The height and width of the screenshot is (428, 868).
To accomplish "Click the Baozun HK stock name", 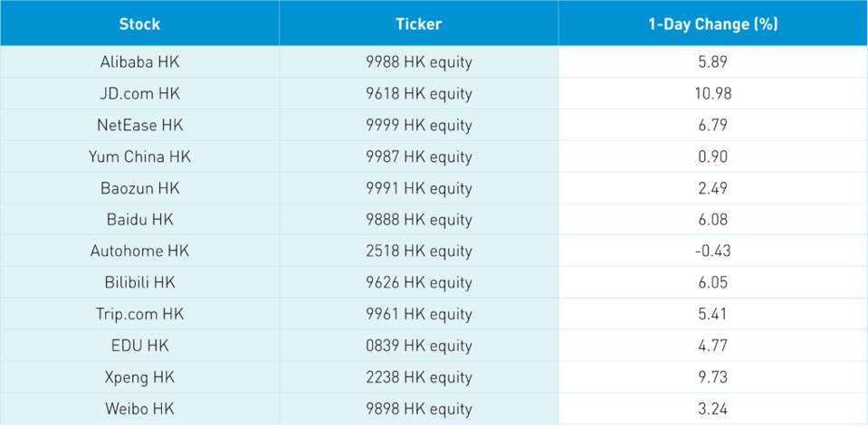I will click(139, 188).
